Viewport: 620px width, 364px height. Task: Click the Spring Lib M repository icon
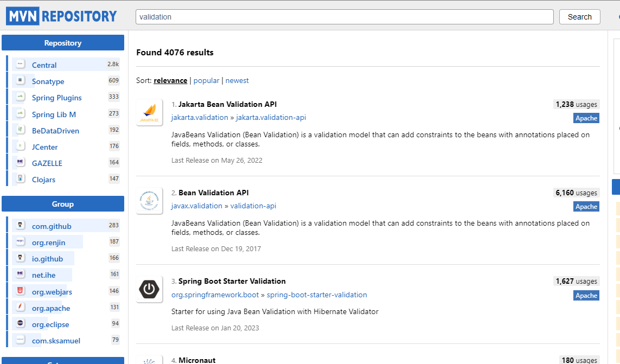point(21,113)
